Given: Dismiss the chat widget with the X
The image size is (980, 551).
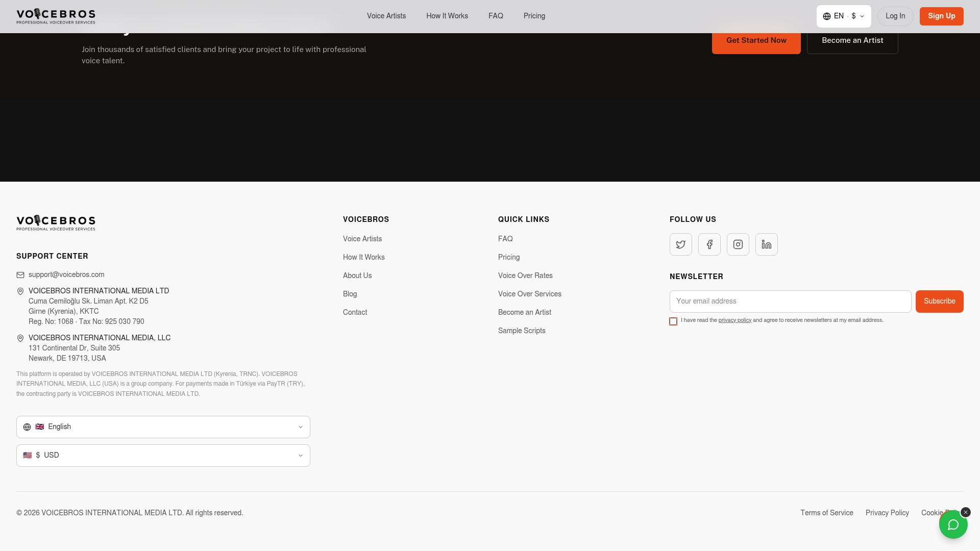Looking at the screenshot, I should click(966, 512).
